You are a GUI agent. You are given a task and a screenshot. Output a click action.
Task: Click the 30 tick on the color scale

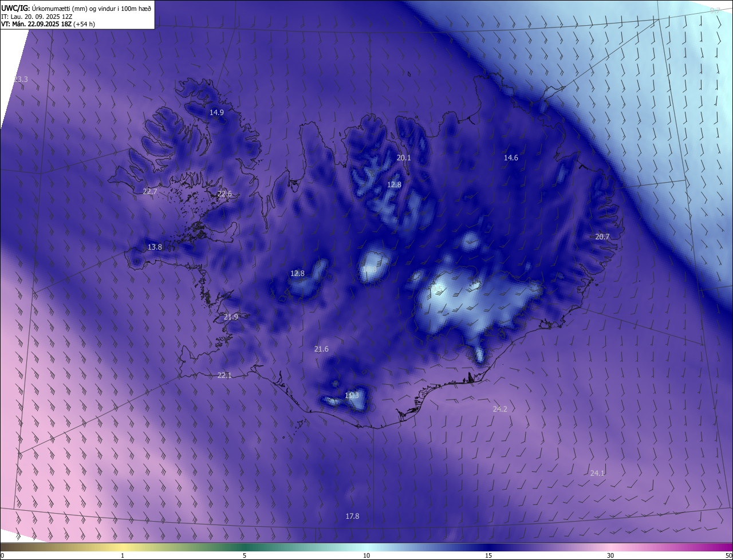pyautogui.click(x=610, y=555)
